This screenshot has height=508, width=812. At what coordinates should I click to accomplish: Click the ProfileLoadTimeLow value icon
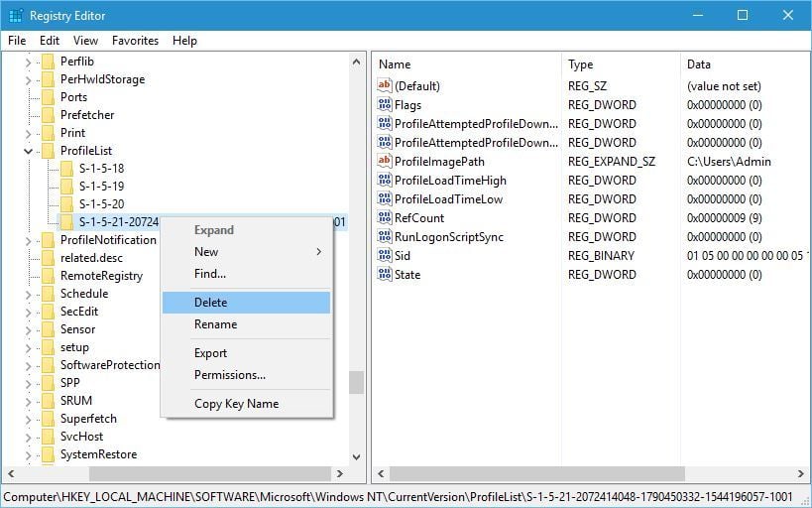point(385,199)
